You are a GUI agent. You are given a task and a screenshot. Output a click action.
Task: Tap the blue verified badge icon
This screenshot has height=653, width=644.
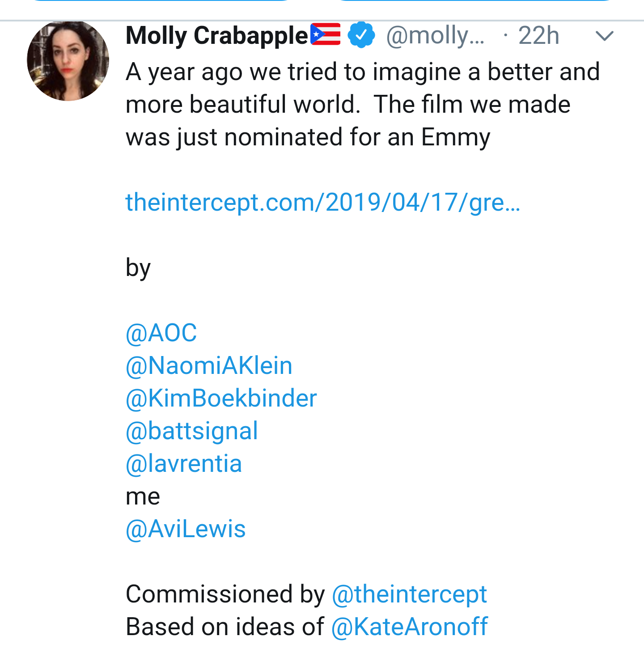[x=361, y=35]
